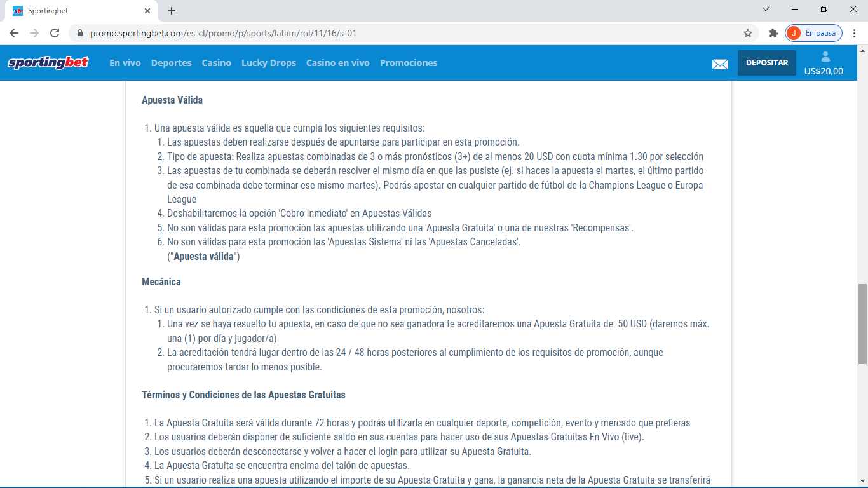Open the Chrome extensions puzzle icon
This screenshot has height=488, width=868.
pyautogui.click(x=773, y=33)
